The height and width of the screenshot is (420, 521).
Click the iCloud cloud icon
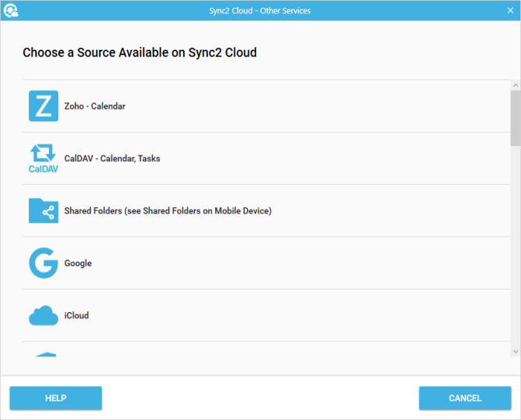point(43,315)
